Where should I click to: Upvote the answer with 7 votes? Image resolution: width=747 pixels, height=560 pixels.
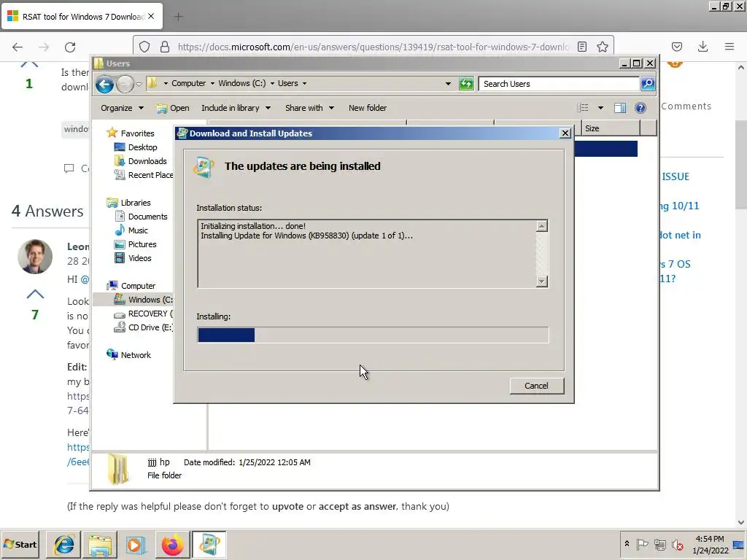pos(35,295)
